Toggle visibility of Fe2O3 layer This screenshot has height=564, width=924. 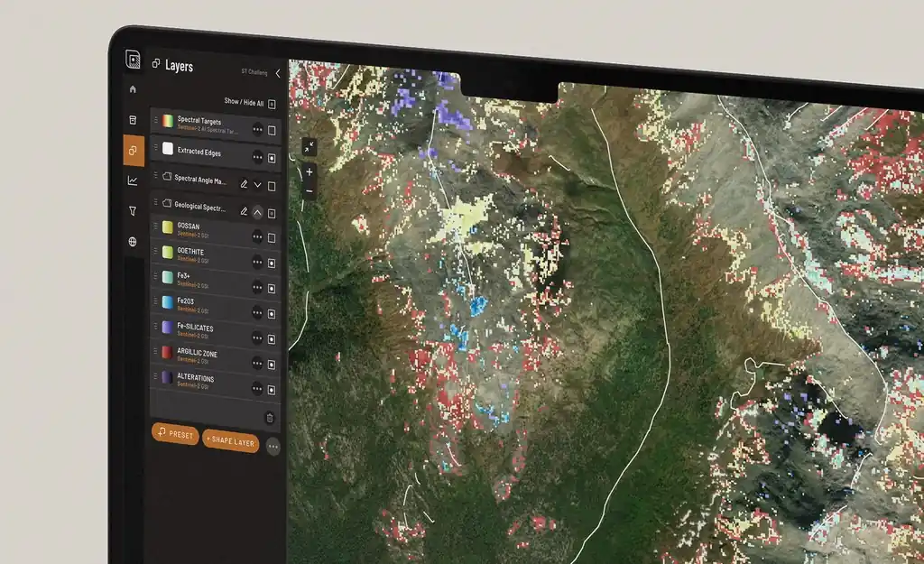point(272,314)
